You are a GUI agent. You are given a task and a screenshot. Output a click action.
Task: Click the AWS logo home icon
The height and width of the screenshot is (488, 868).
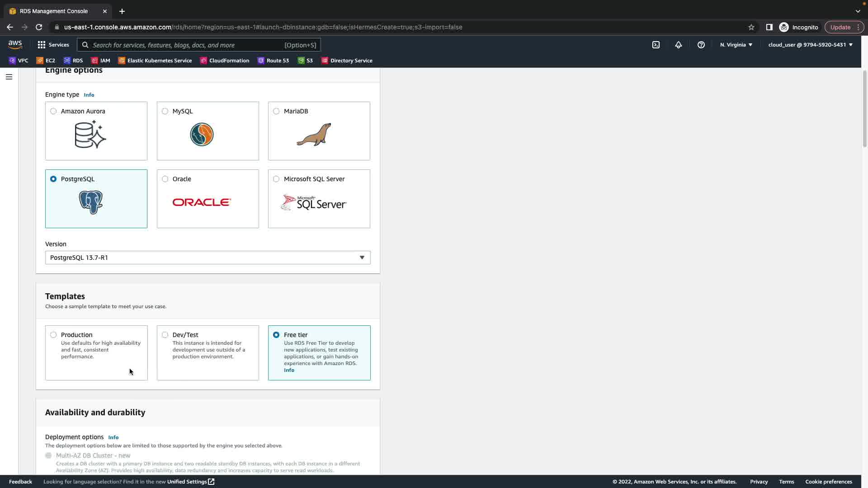point(15,44)
